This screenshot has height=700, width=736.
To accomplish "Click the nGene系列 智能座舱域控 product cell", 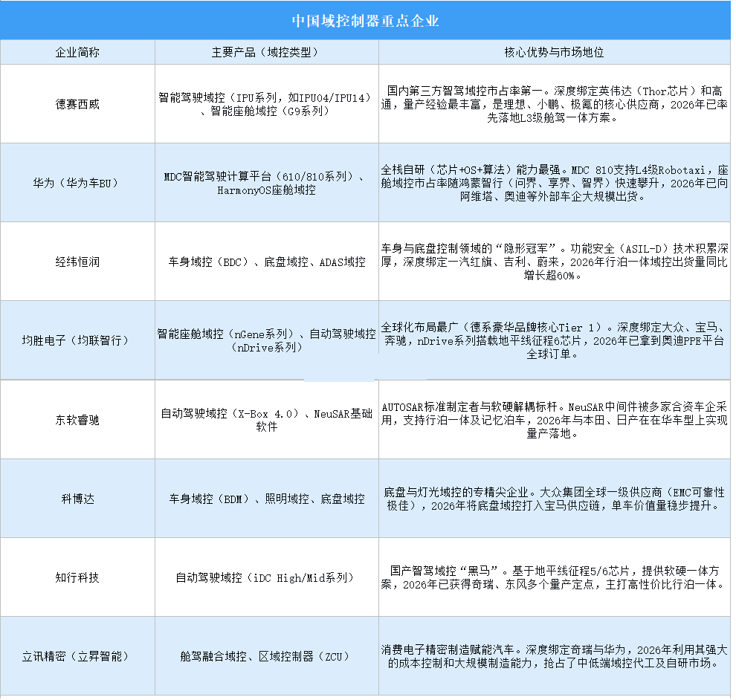I will 267,340.
